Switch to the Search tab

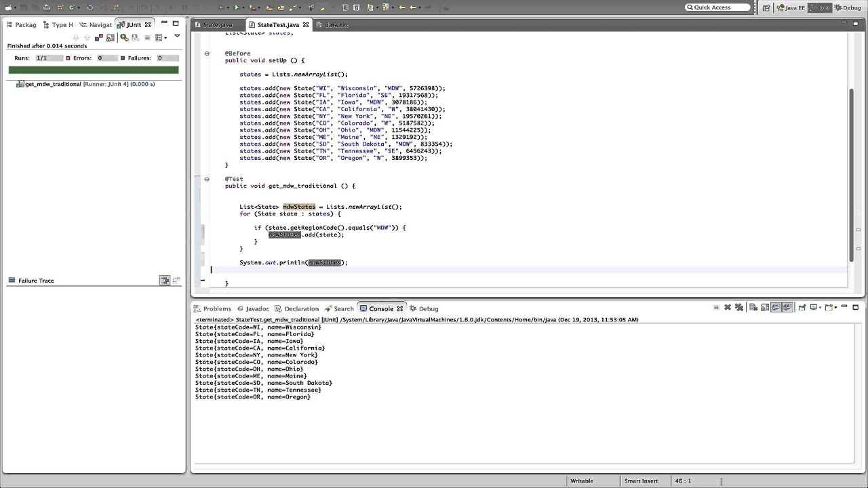click(339, 308)
